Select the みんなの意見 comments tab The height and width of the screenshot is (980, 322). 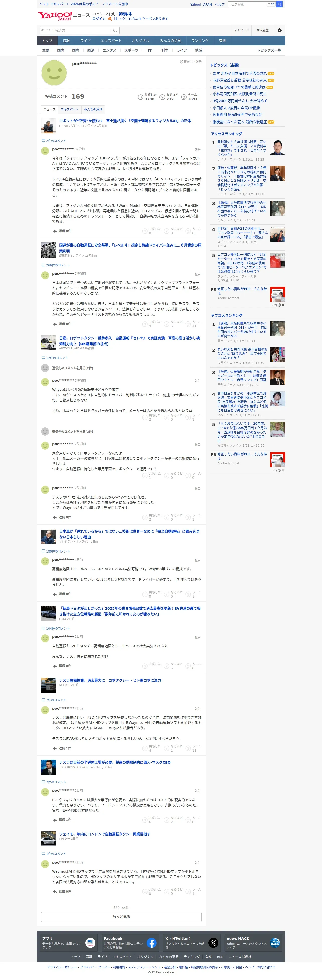93,109
